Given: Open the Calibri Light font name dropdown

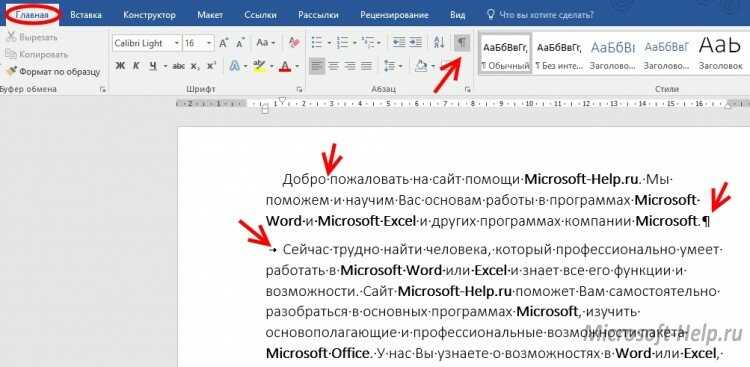Looking at the screenshot, I should [176, 43].
